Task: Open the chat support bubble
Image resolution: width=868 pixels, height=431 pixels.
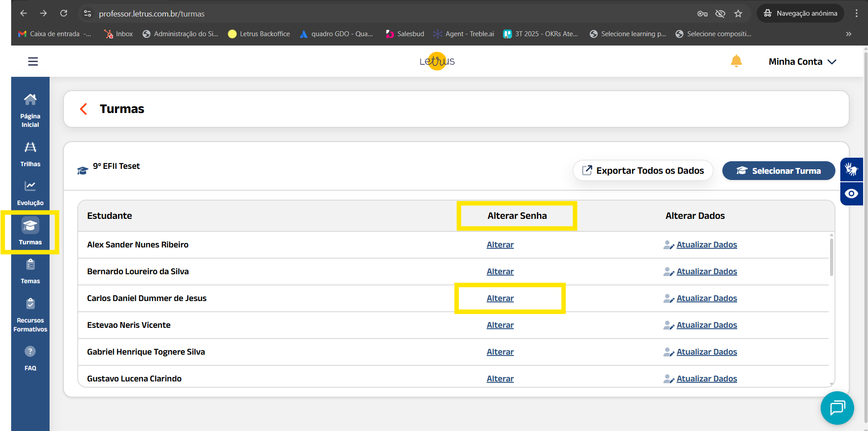Action: coord(837,408)
